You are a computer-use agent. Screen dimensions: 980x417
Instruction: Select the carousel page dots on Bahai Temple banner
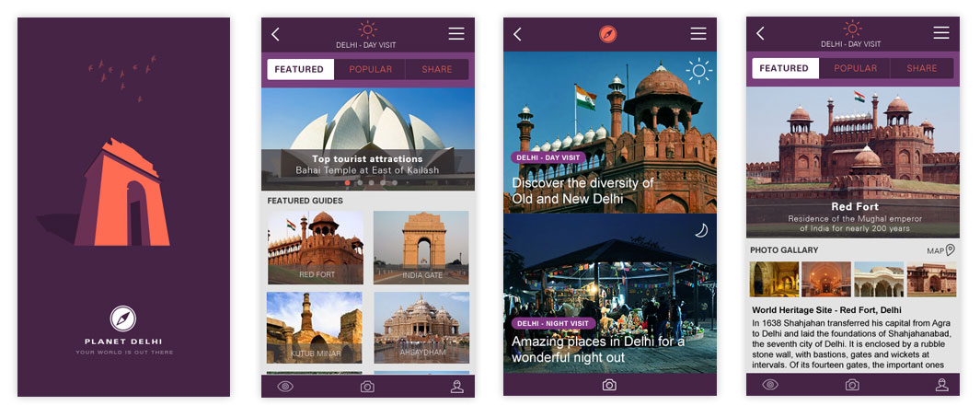pyautogui.click(x=368, y=182)
